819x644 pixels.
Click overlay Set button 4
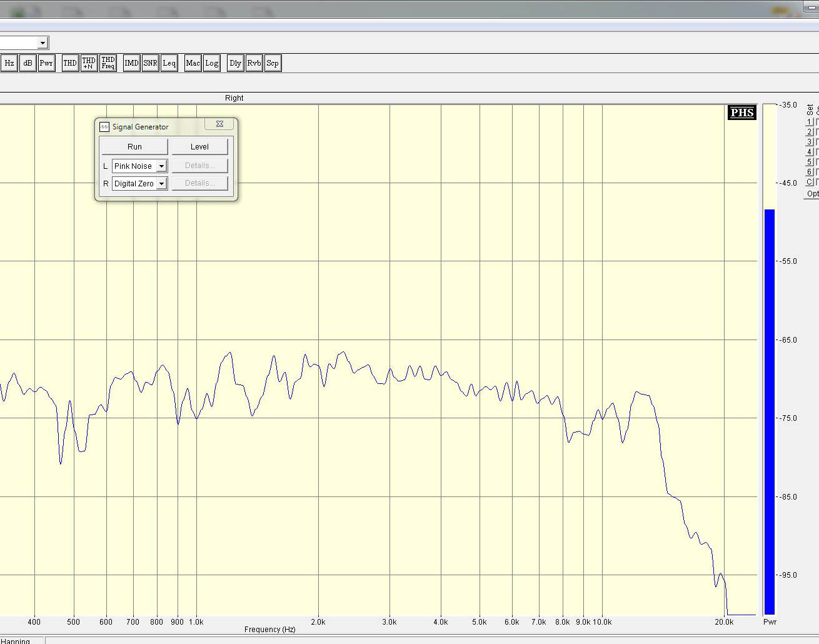click(x=809, y=152)
